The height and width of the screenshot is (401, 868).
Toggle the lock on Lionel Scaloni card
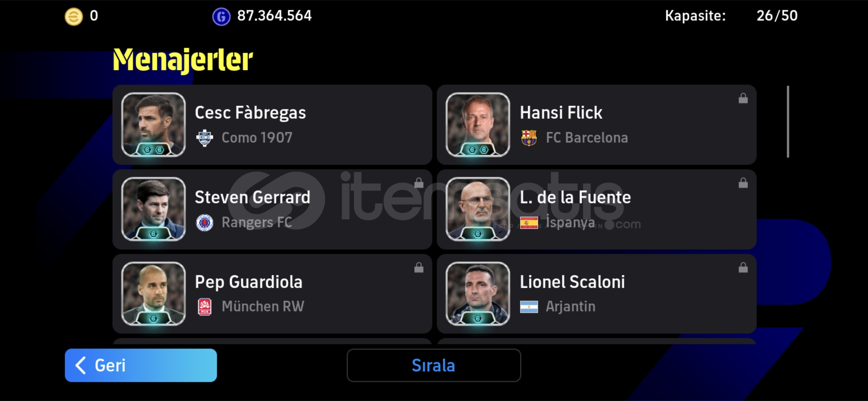point(743,267)
